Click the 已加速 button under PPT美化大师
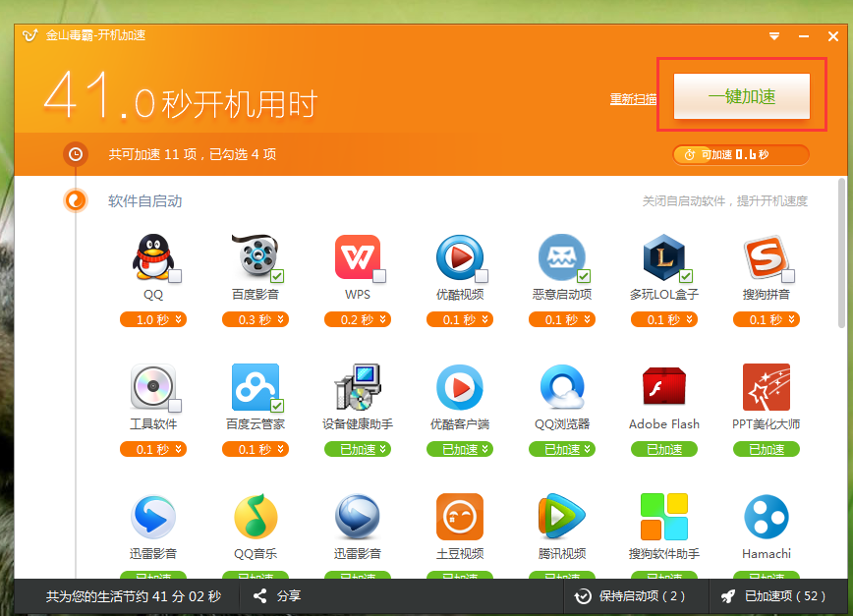Screen dimensions: 853x616 point(766,449)
